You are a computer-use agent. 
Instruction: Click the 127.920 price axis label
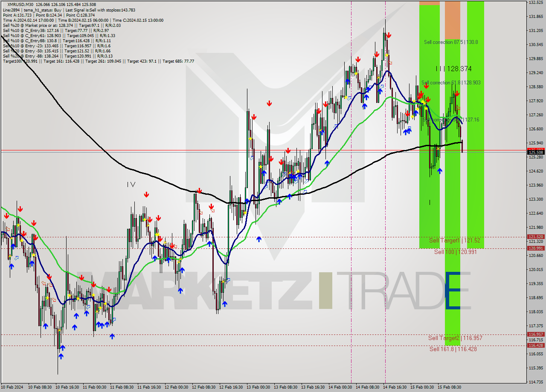coord(536,101)
